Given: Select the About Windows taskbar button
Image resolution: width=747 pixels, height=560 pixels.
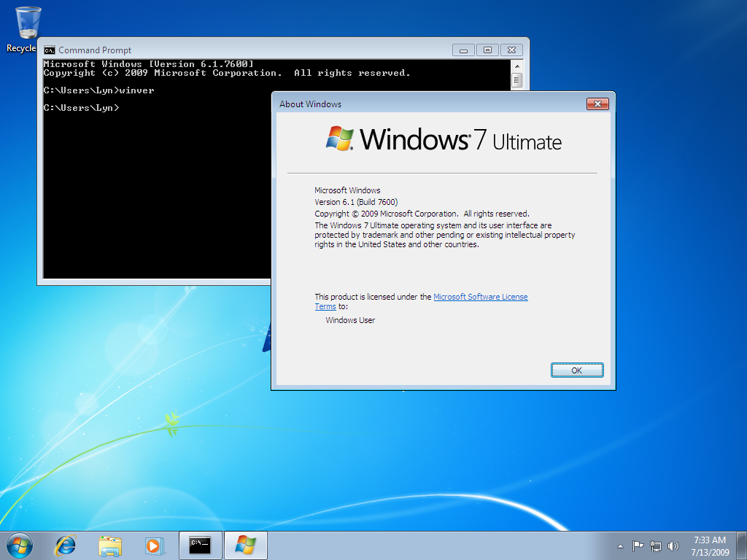Looking at the screenshot, I should point(246,545).
